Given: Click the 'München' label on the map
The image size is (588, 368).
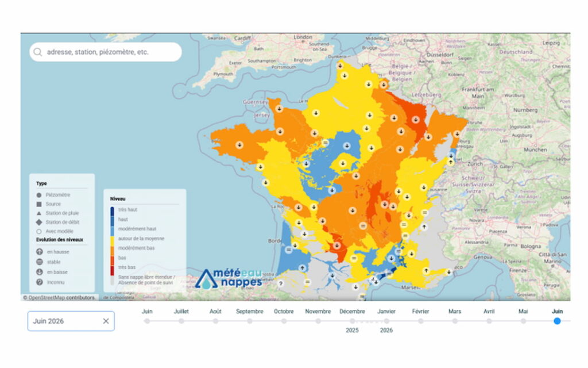Looking at the screenshot, I should tap(536, 149).
